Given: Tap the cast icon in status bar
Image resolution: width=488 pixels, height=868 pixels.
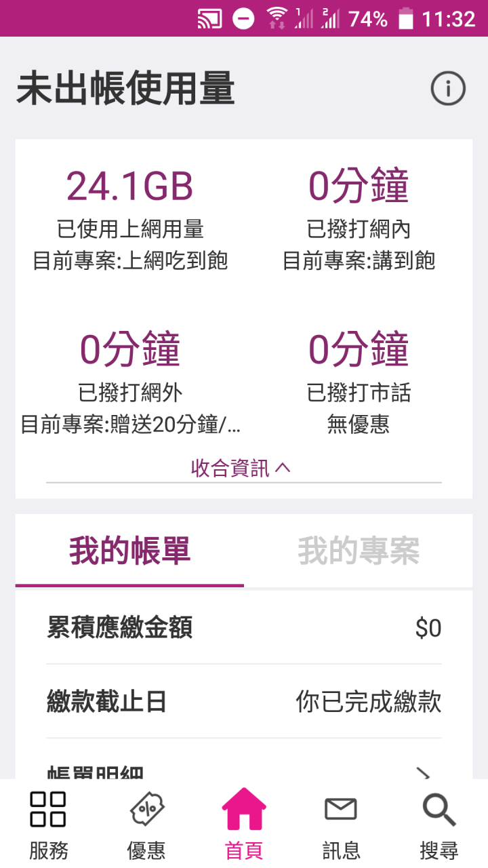Looking at the screenshot, I should (x=209, y=18).
